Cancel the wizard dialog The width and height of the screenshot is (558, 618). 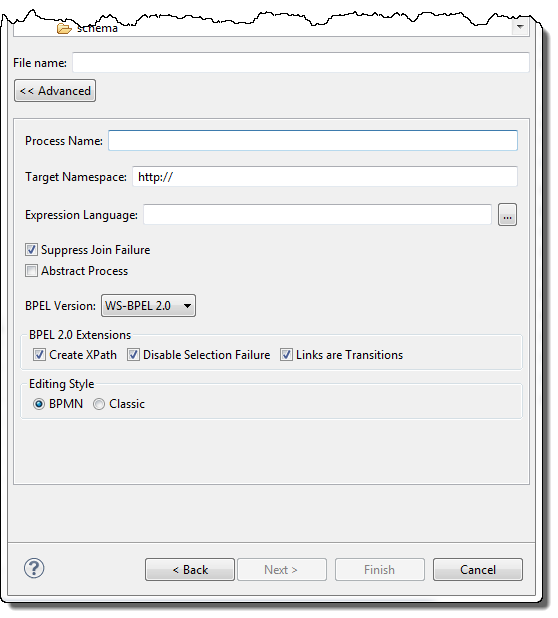[478, 570]
